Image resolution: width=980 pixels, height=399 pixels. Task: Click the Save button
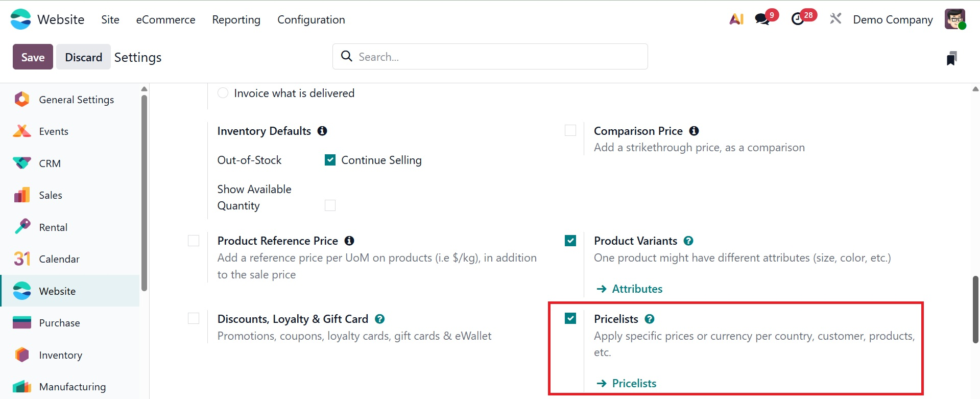pyautogui.click(x=33, y=57)
